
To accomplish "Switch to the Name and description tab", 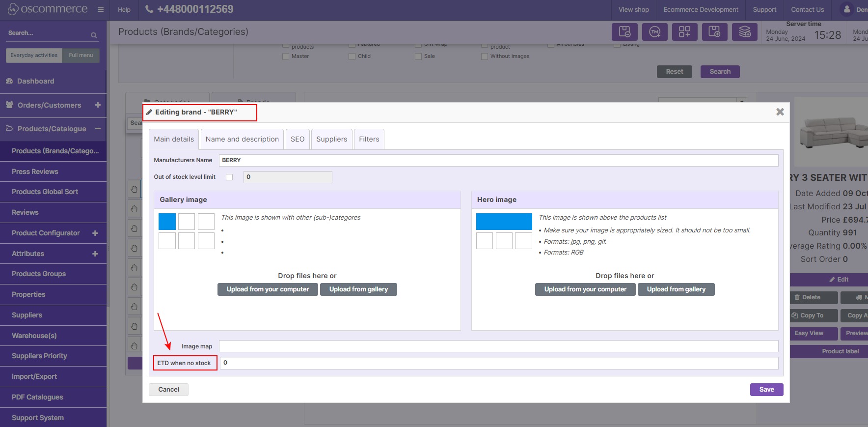I will pyautogui.click(x=242, y=139).
